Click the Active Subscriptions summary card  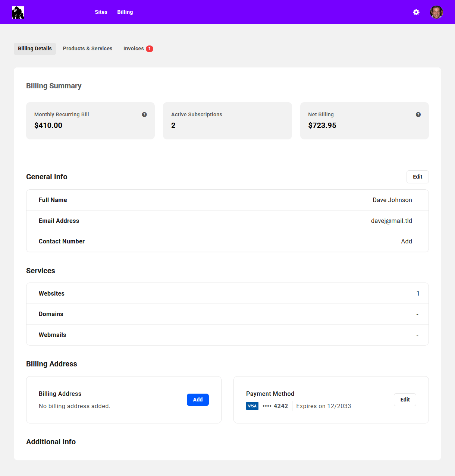(227, 121)
